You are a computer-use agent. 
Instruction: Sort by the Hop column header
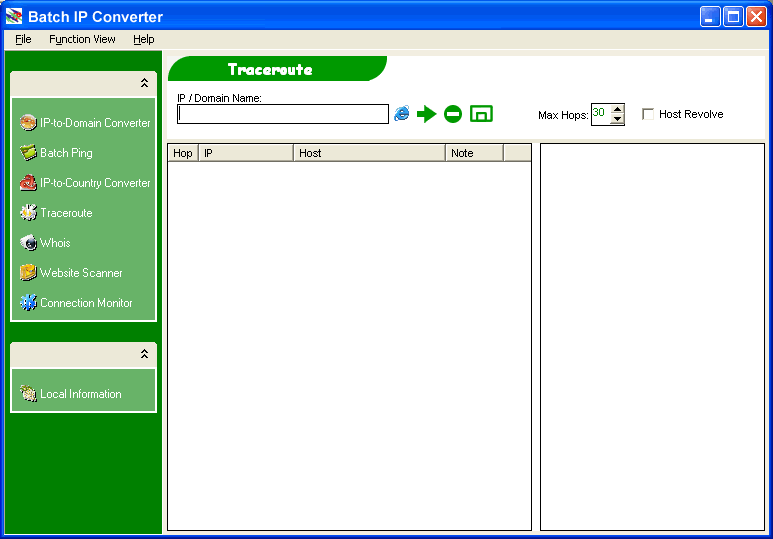183,153
